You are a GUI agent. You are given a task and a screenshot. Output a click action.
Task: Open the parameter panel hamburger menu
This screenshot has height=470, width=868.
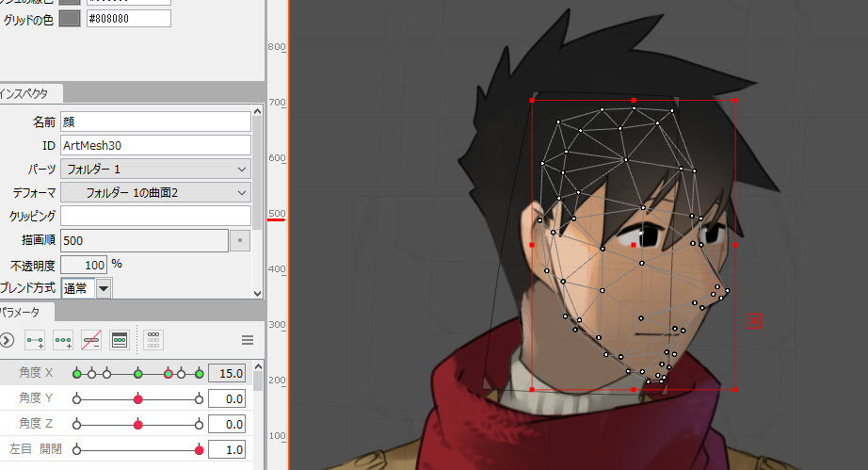tap(248, 340)
